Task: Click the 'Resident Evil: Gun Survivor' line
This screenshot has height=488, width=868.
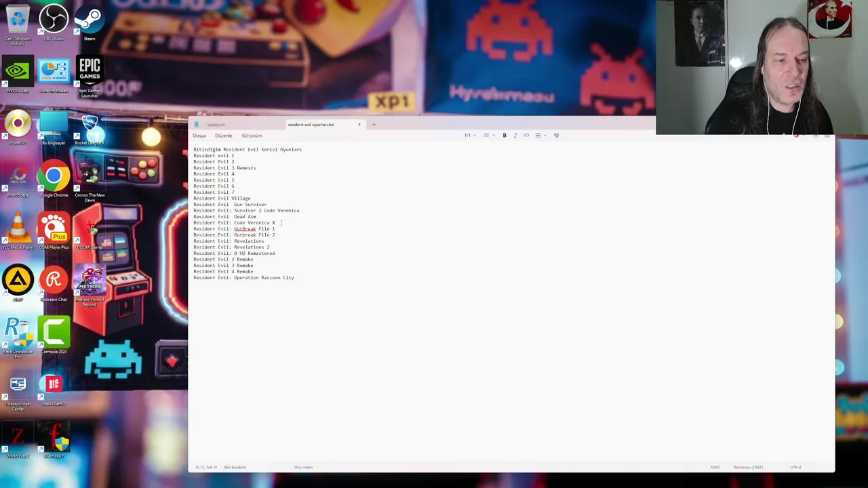Action: 230,205
